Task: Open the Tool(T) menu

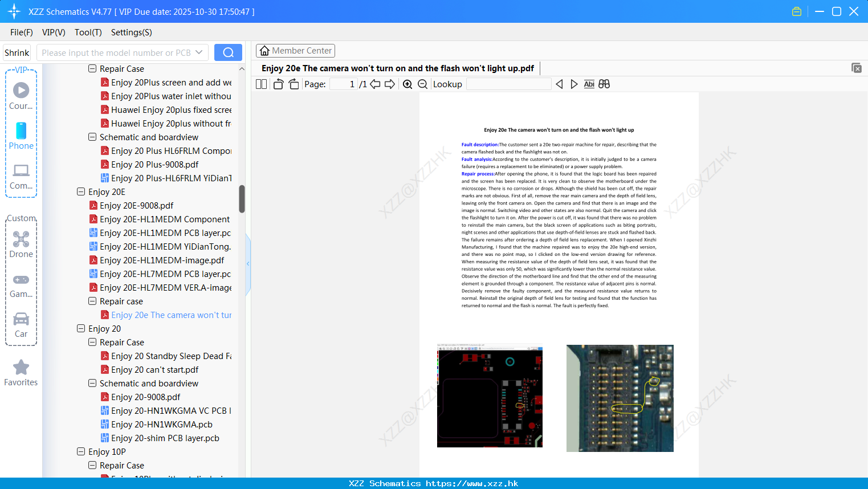Action: 88,32
